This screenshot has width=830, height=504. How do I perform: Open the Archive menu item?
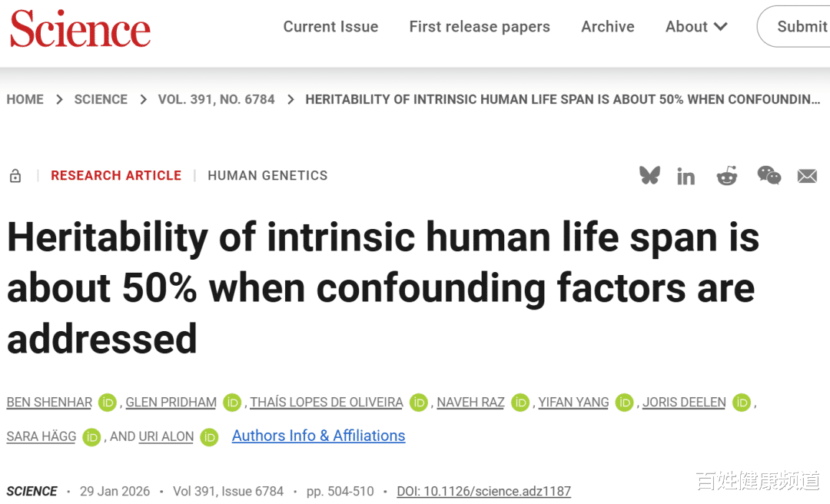pos(608,27)
